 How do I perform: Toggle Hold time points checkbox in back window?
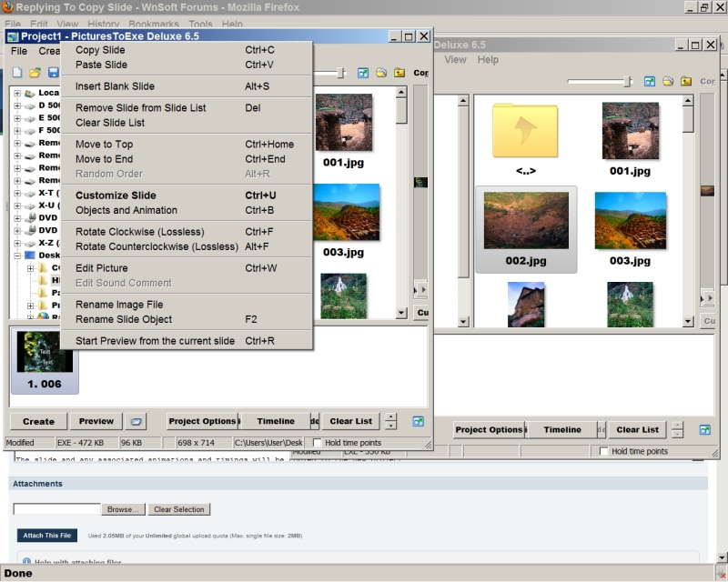coord(603,451)
